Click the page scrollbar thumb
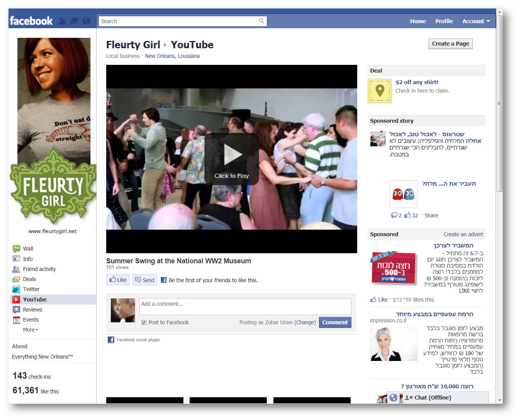Screen dimensions: 519x420 (x=499, y=104)
